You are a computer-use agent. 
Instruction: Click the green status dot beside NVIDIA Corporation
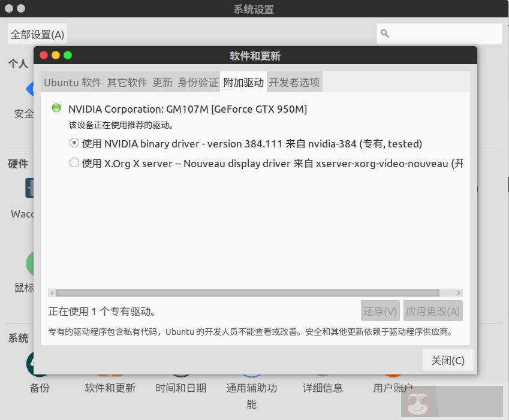56,108
